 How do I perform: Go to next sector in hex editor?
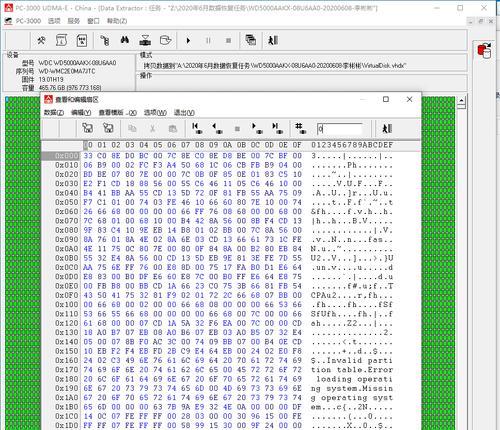[257, 128]
